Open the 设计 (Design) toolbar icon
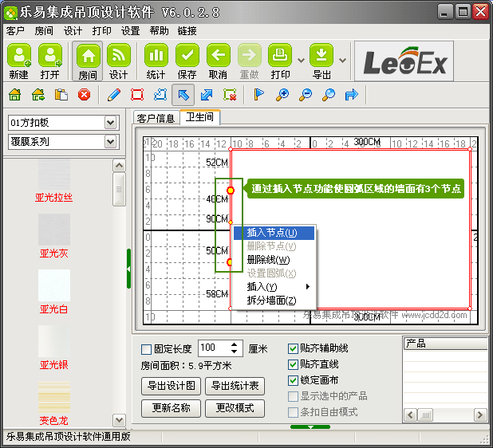Viewport: 493px width, 448px height. pyautogui.click(x=119, y=55)
